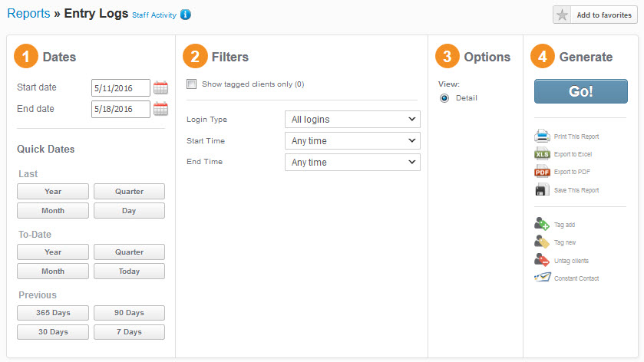Open the End date calendar picker
This screenshot has height=362, width=644.
point(160,109)
